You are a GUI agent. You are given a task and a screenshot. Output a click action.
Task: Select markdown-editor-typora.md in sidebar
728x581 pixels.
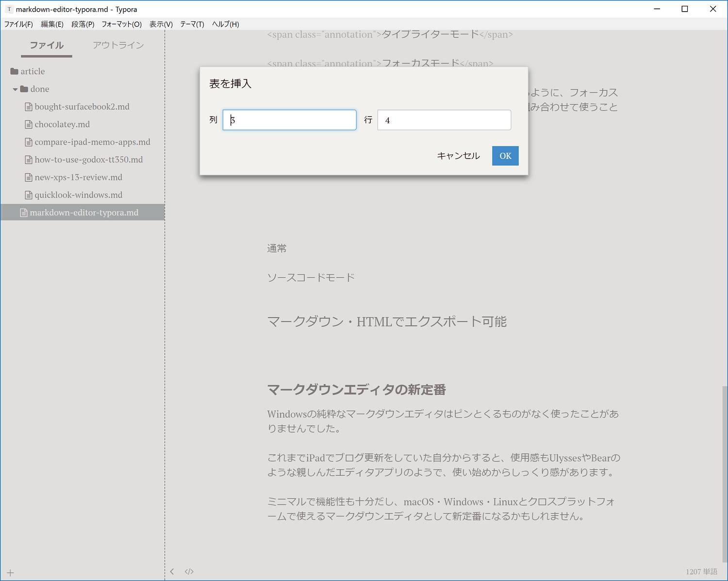click(82, 212)
